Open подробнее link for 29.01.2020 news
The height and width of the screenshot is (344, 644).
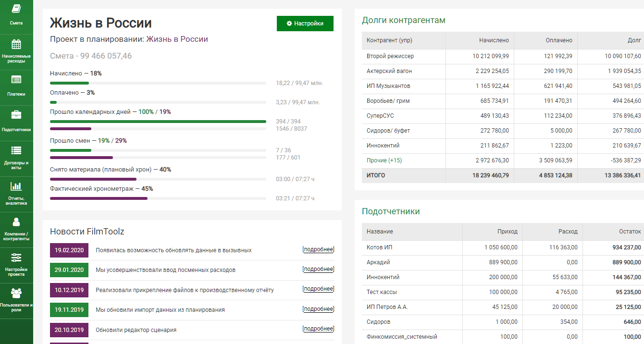coord(319,269)
